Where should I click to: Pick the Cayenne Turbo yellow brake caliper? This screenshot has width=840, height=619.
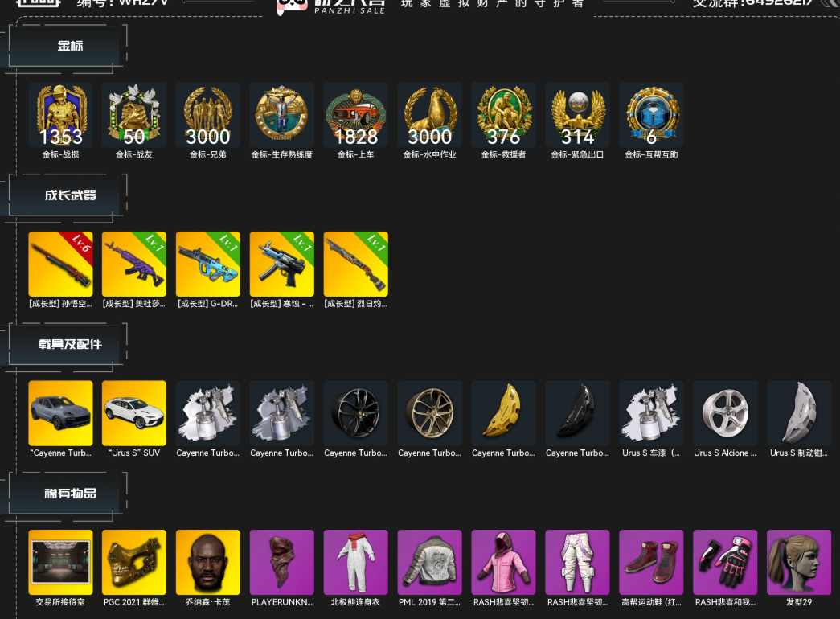(x=503, y=412)
